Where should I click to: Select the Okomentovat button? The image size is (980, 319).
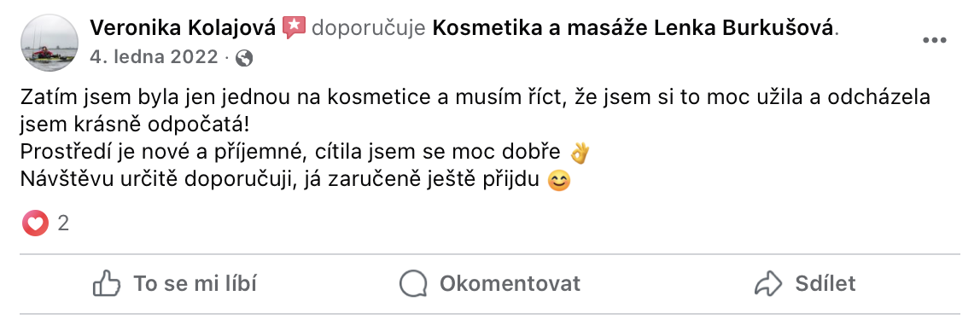tap(489, 283)
